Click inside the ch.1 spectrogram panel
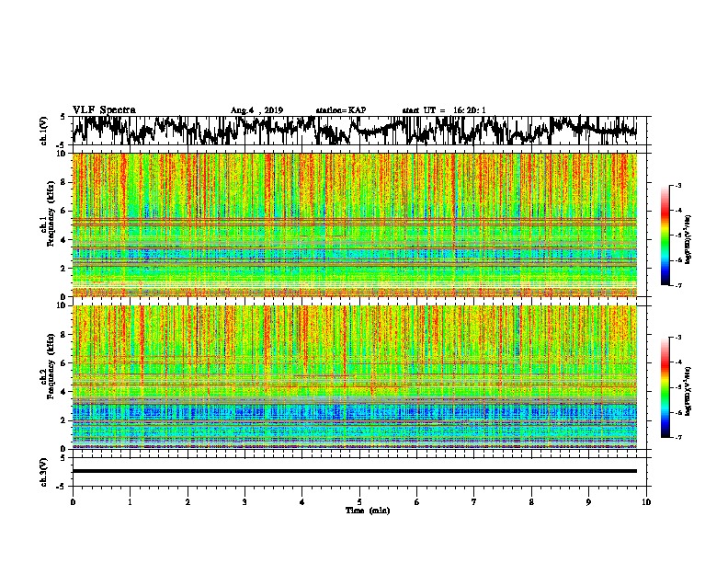This screenshot has width=728, height=563. (x=355, y=224)
